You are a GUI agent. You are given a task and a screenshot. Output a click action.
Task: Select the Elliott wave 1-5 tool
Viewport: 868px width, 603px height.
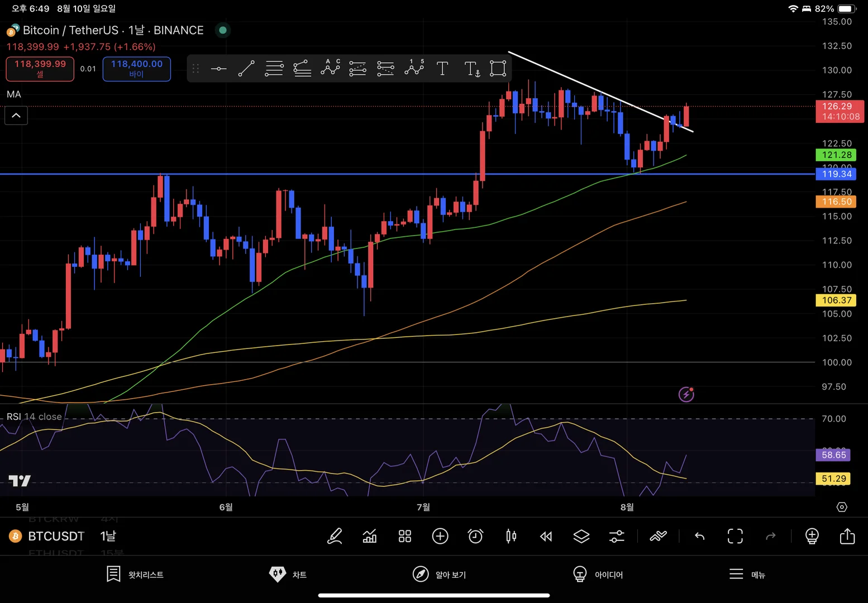(414, 68)
